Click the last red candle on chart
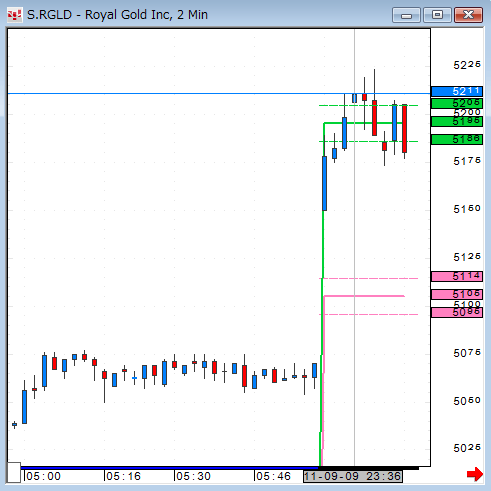This screenshot has width=491, height=491. pyautogui.click(x=404, y=129)
